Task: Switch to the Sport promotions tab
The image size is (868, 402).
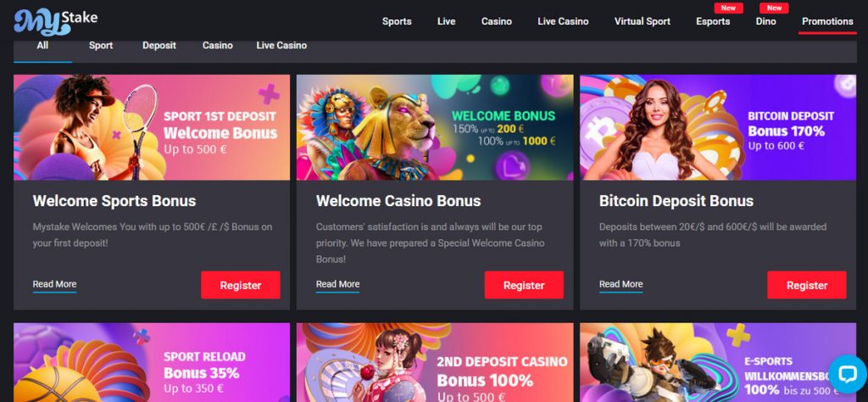Action: coord(101,46)
